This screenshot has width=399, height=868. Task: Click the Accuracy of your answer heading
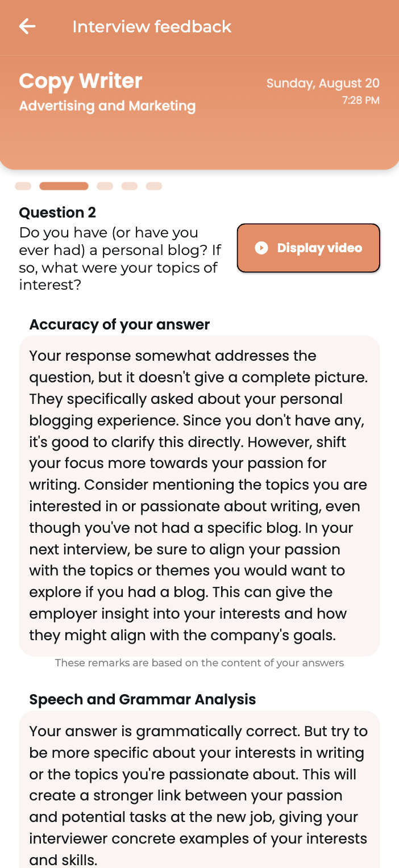point(119,324)
